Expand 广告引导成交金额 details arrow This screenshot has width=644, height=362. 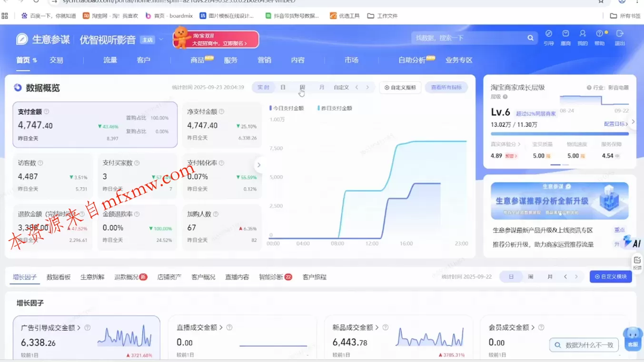click(79, 328)
